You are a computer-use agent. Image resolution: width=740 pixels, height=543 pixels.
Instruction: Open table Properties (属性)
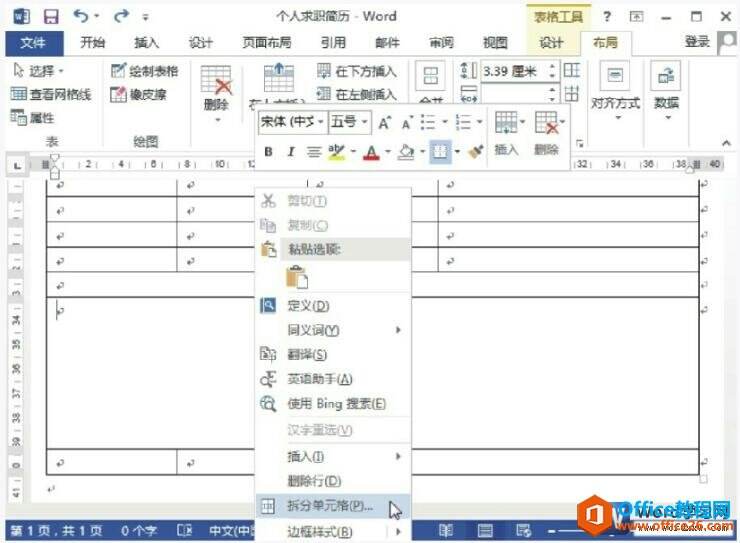point(32,117)
